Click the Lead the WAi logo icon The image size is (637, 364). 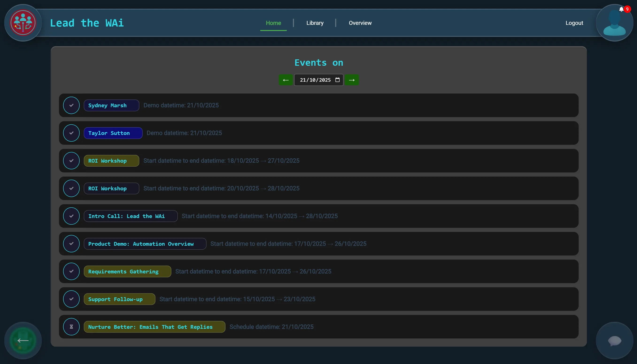click(23, 23)
